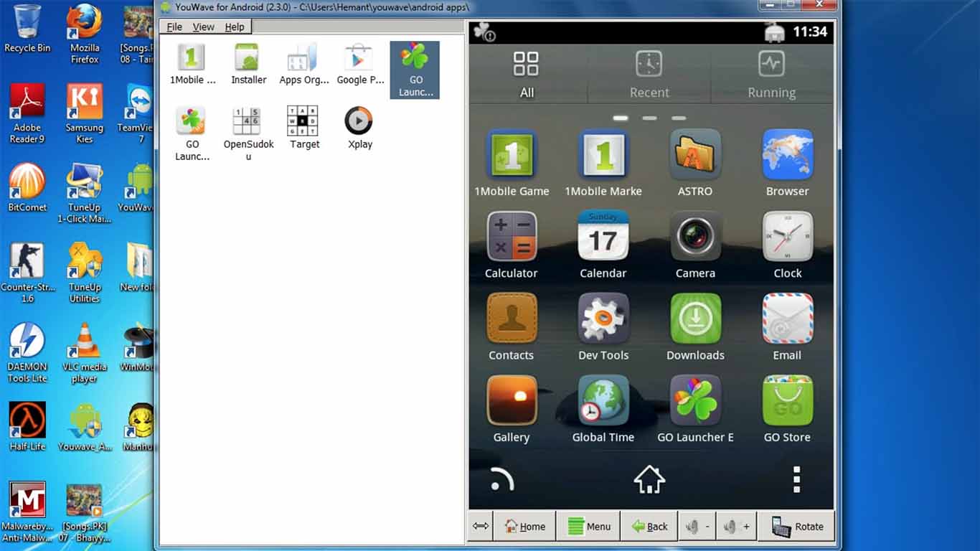Open the ASTRO file manager app
Viewport: 980px width, 551px height.
(695, 164)
